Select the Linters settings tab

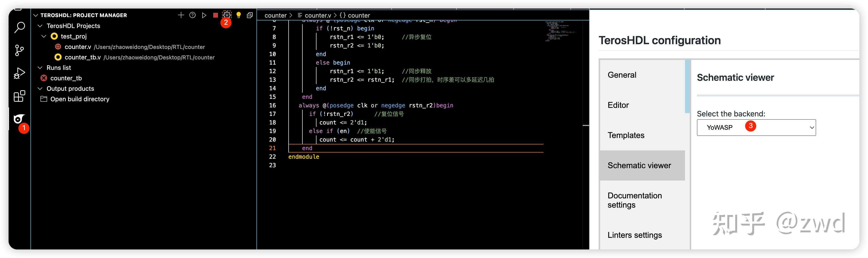coord(635,235)
